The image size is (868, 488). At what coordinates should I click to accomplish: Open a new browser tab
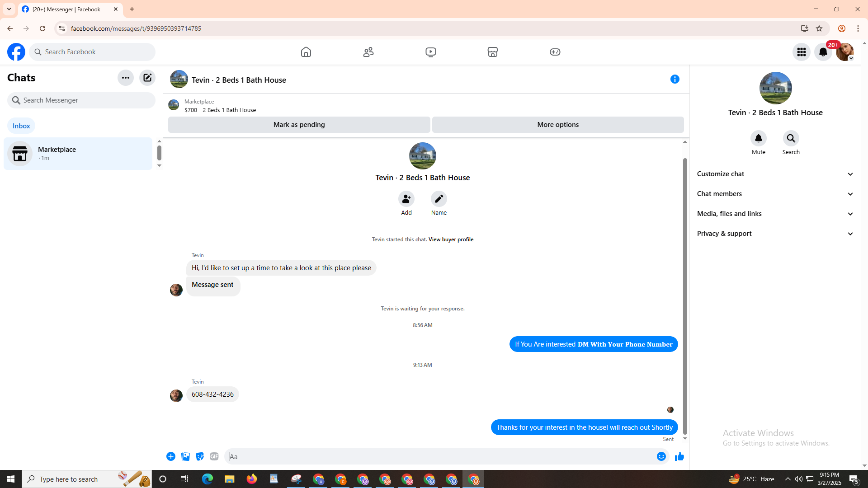(x=132, y=9)
